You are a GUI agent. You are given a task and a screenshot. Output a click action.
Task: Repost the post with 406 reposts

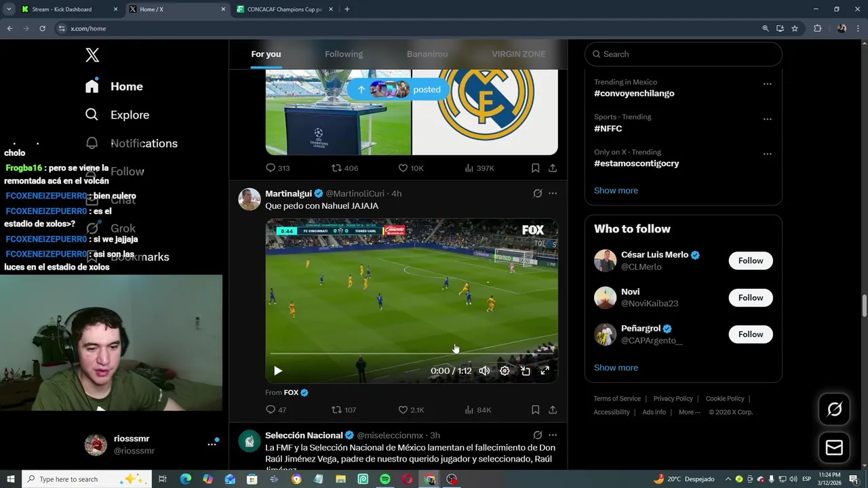pos(344,168)
